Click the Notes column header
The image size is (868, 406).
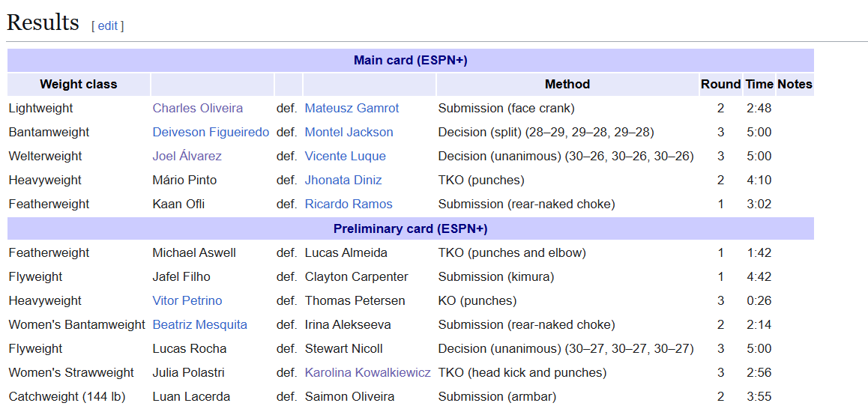(795, 84)
